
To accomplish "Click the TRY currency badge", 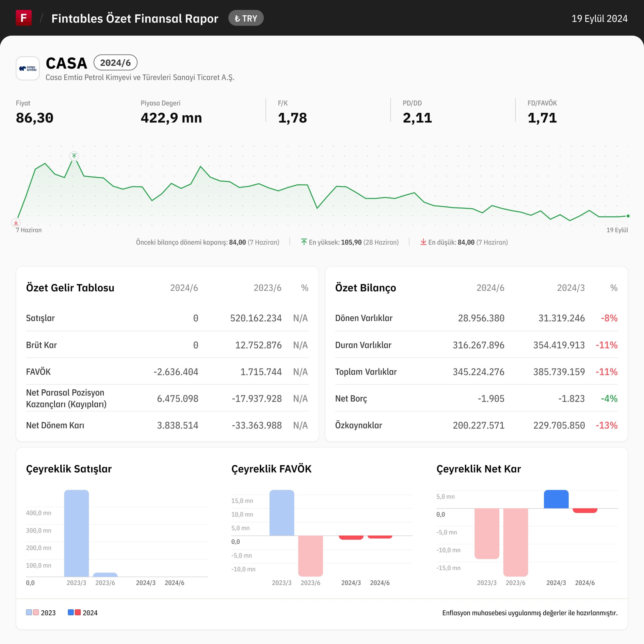I will [x=246, y=18].
